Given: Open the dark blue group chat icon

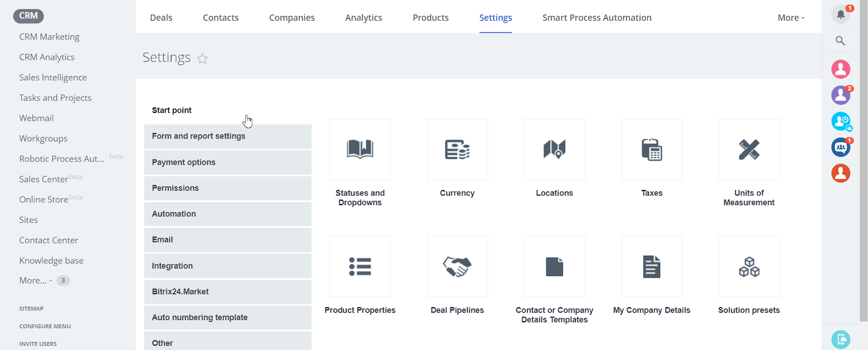Looking at the screenshot, I should [x=841, y=147].
